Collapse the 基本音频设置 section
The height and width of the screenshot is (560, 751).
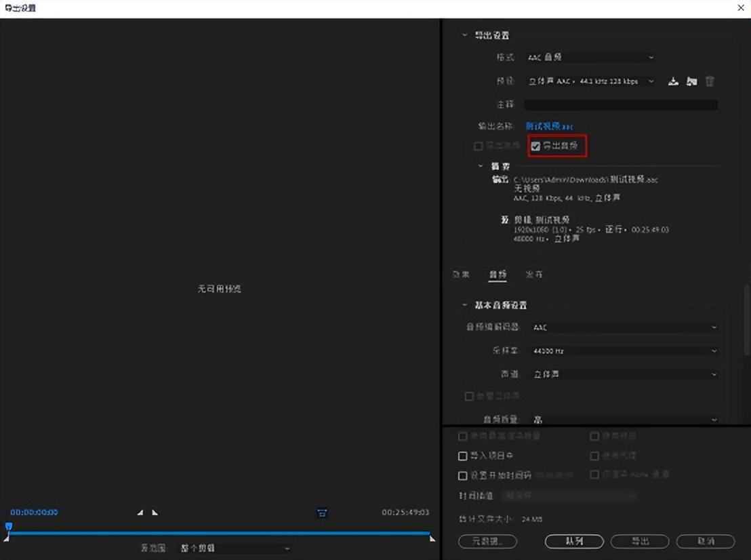(465, 305)
